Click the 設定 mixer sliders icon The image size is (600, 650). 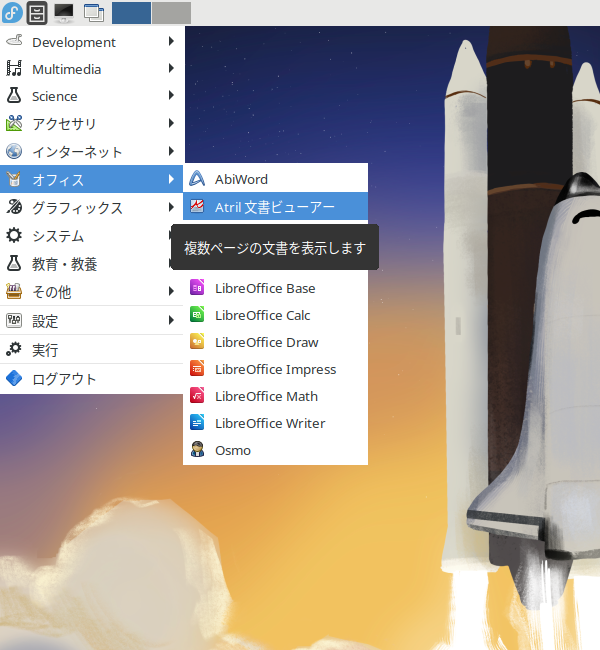point(14,320)
